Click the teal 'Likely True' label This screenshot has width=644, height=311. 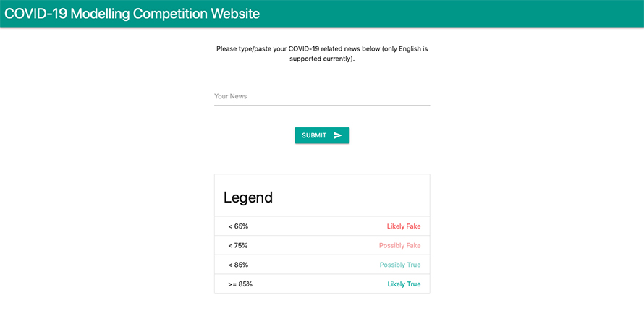click(404, 284)
